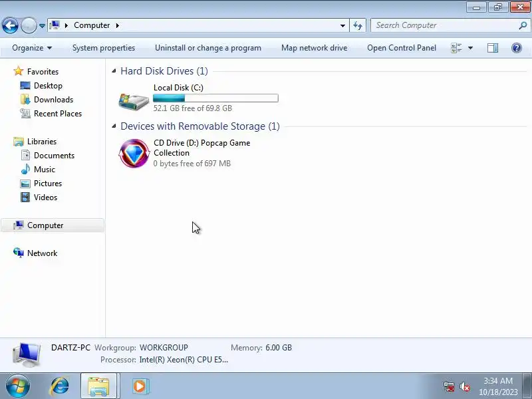Image resolution: width=532 pixels, height=399 pixels.
Task: Select the Local Disk (C:) drive icon
Action: click(x=134, y=101)
